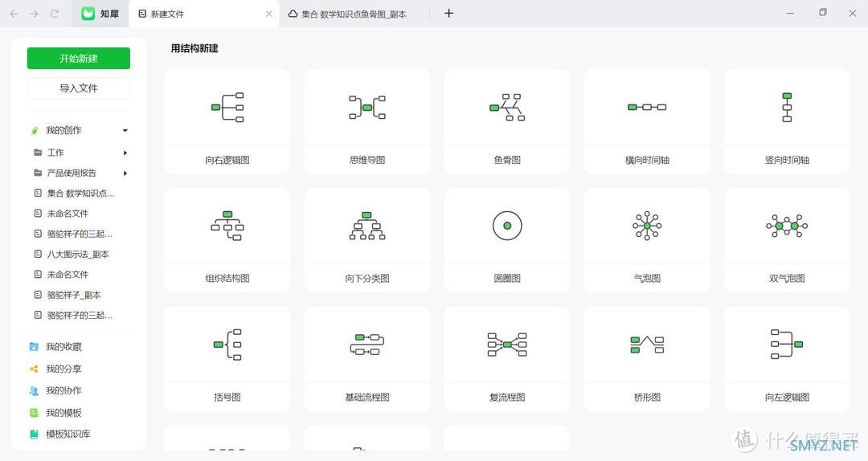This screenshot has width=868, height=461.
Task: Click the 鱼骨图 card label
Action: pos(507,160)
